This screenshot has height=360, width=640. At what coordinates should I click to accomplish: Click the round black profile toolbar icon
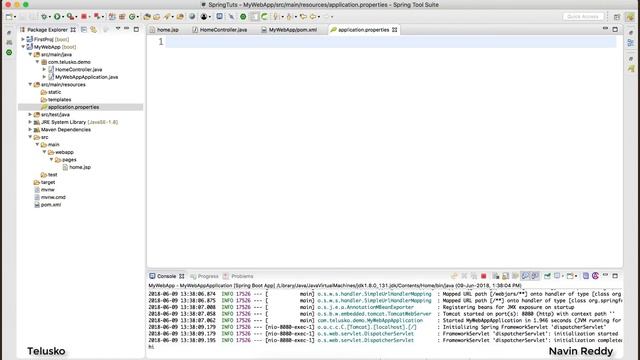(204, 17)
